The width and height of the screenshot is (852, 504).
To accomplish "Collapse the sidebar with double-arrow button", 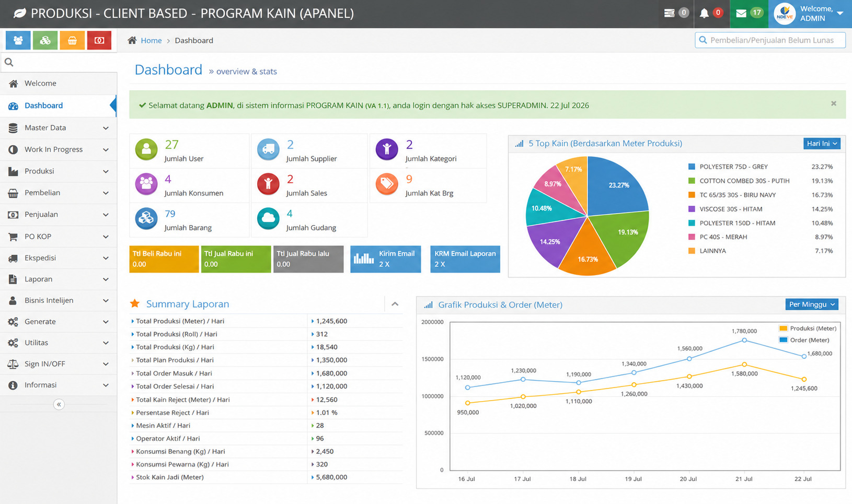I will pos(59,404).
